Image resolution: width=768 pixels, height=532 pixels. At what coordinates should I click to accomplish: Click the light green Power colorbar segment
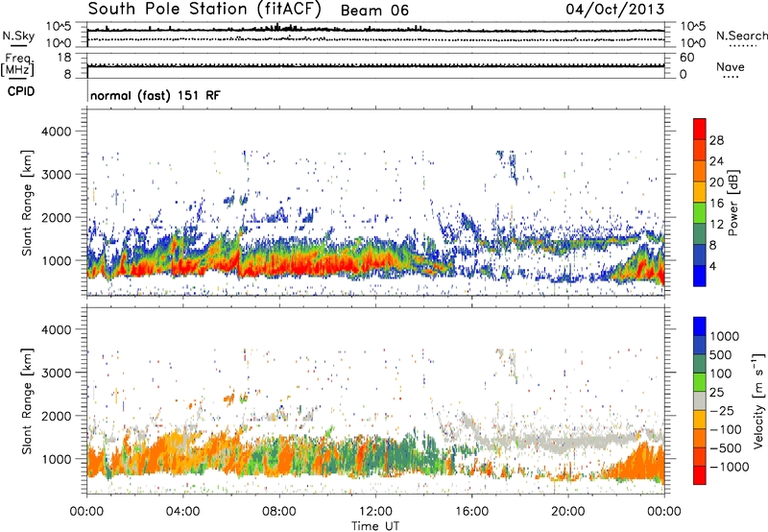coord(700,212)
